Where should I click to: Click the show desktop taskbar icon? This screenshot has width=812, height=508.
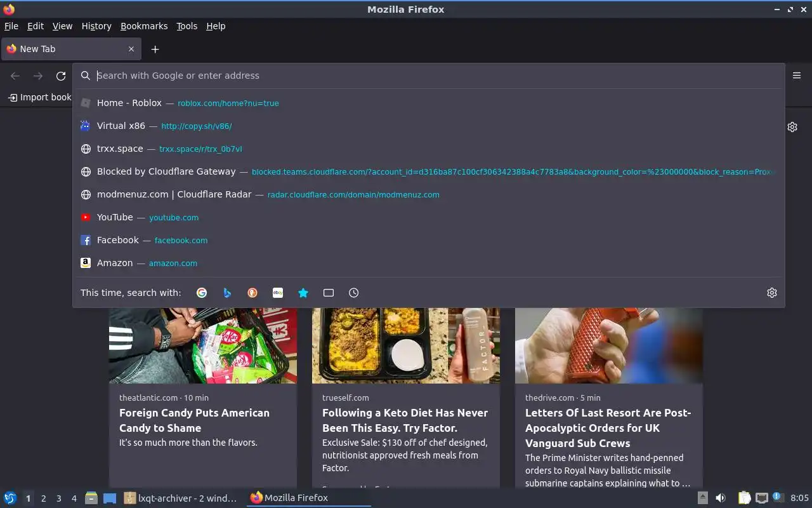coord(110,498)
